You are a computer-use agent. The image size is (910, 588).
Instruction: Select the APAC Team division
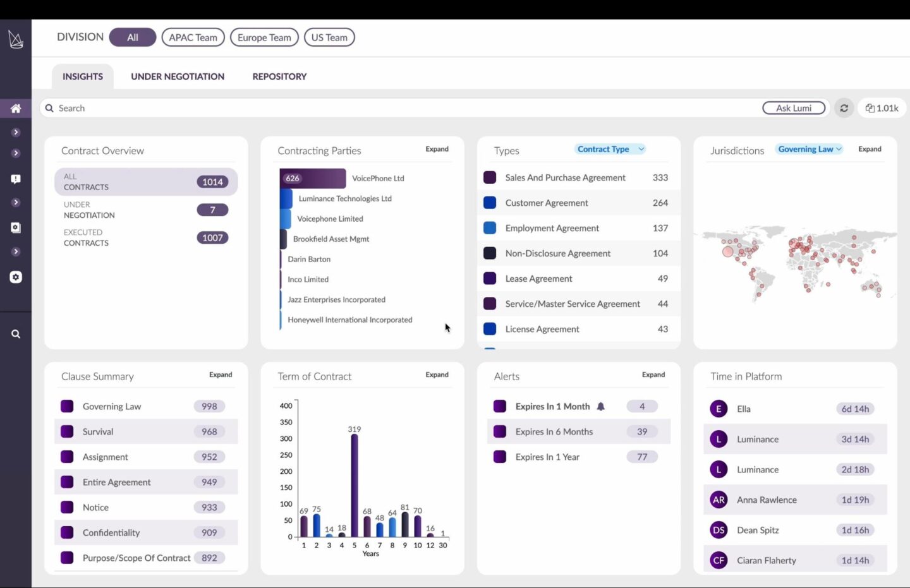pyautogui.click(x=193, y=37)
